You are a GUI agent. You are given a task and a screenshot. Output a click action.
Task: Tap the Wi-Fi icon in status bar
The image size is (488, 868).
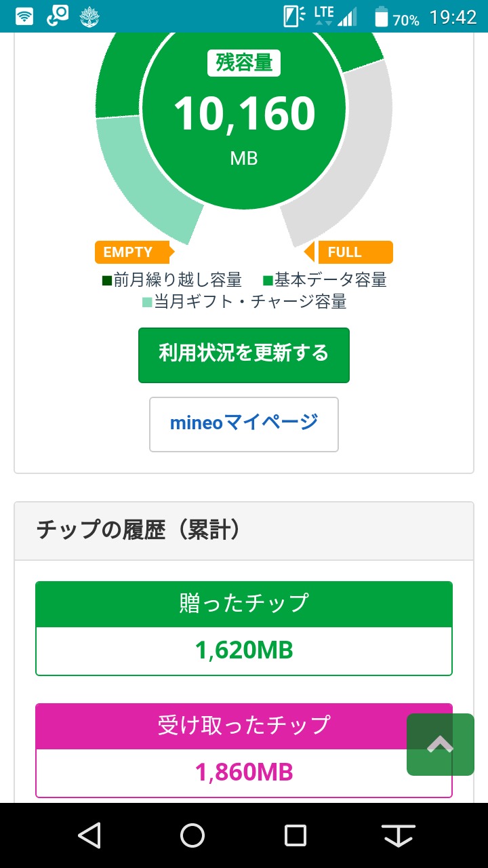(25, 16)
